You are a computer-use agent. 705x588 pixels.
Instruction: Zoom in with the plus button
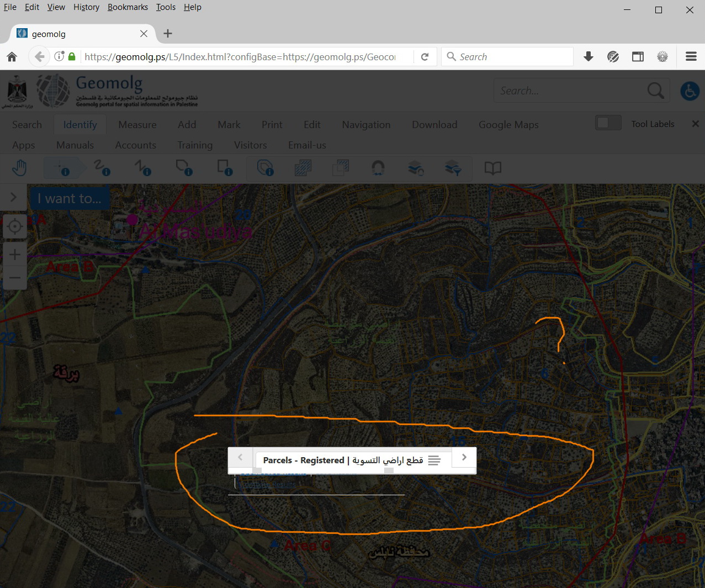coord(15,255)
